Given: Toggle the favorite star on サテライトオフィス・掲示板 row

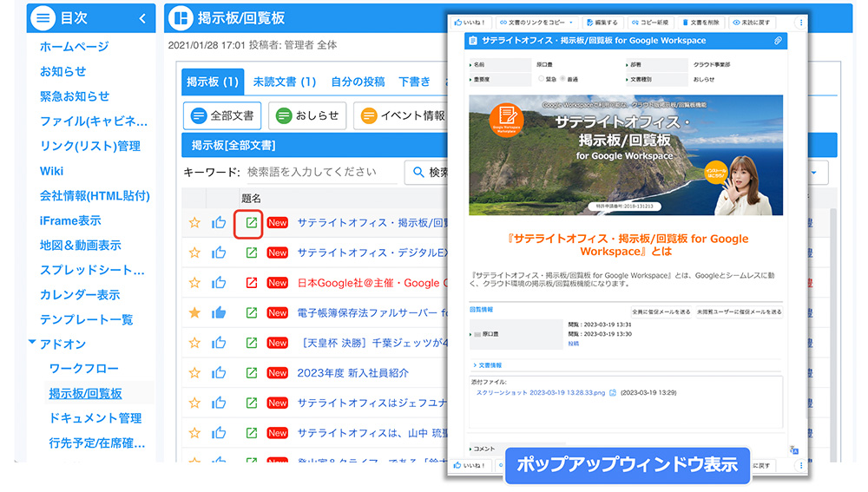Looking at the screenshot, I should tap(194, 222).
